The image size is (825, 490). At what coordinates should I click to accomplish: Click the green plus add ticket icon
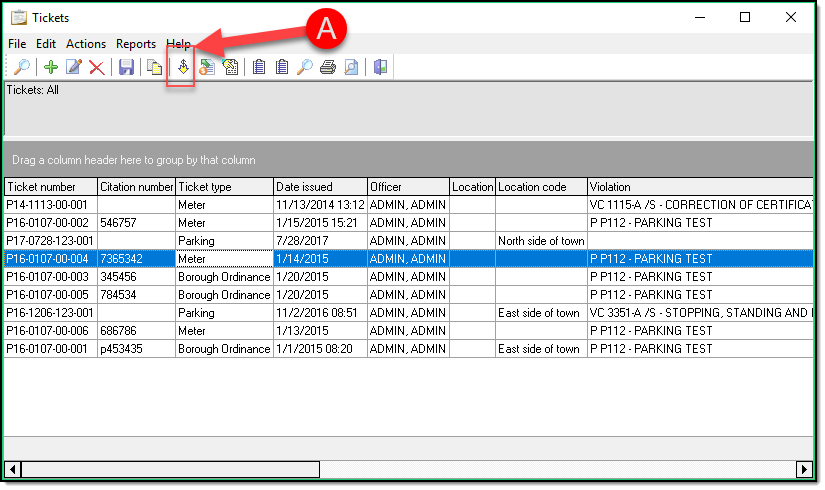(50, 67)
